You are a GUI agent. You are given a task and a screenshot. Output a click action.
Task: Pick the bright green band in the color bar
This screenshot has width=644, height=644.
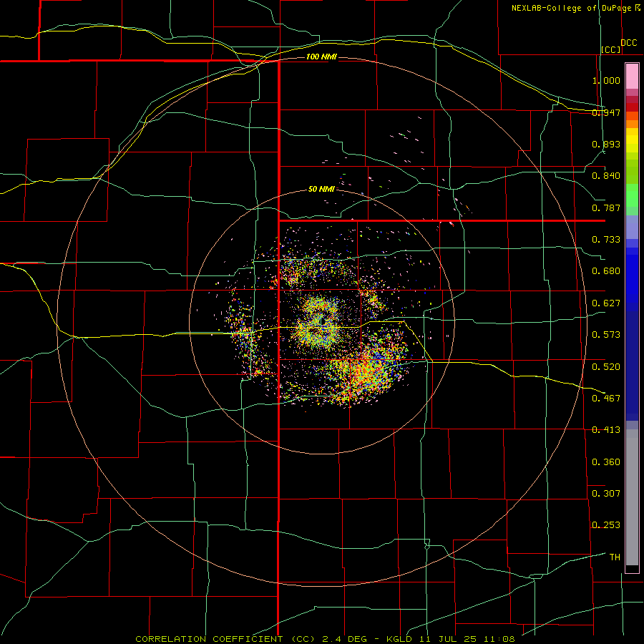coord(632,195)
